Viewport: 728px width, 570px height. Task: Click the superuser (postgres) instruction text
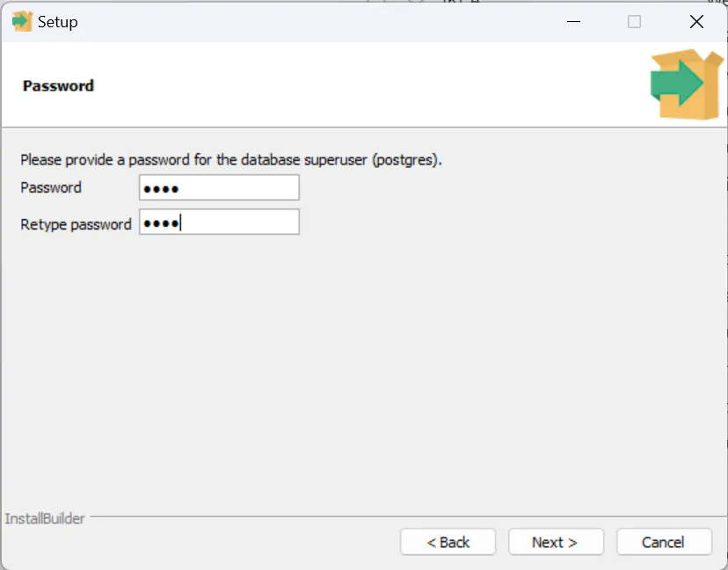tap(230, 160)
